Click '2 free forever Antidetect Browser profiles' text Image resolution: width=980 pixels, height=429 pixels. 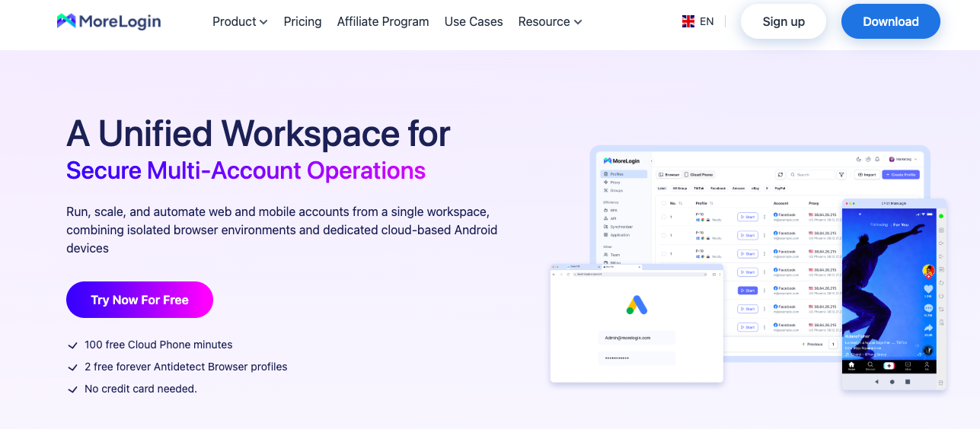pyautogui.click(x=186, y=367)
